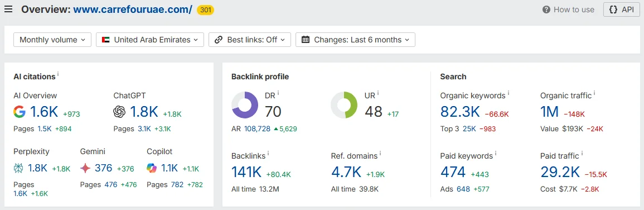Click the info icon beside UR

pyautogui.click(x=378, y=93)
